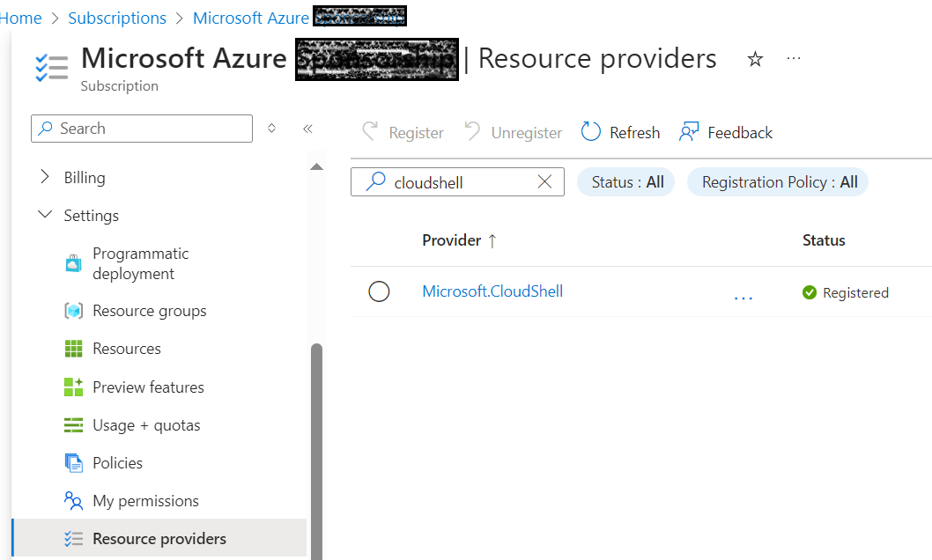Clear the cloudshell filter with X

[544, 181]
